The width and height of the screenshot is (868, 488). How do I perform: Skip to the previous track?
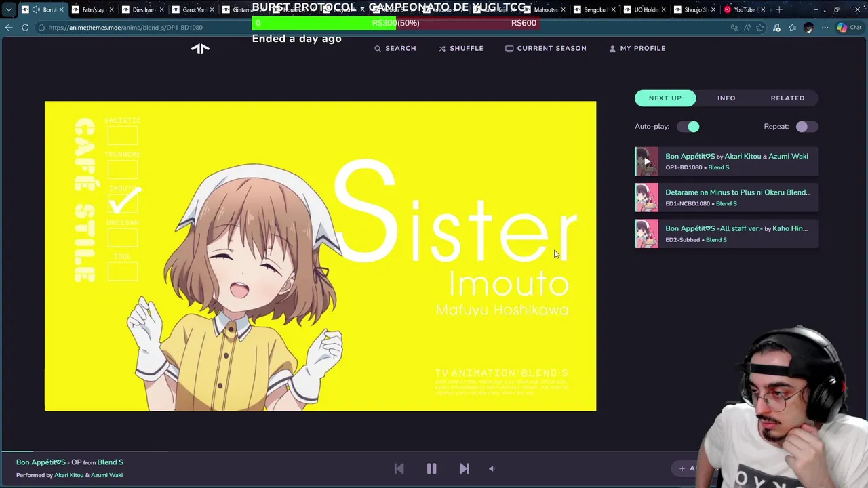(x=399, y=468)
